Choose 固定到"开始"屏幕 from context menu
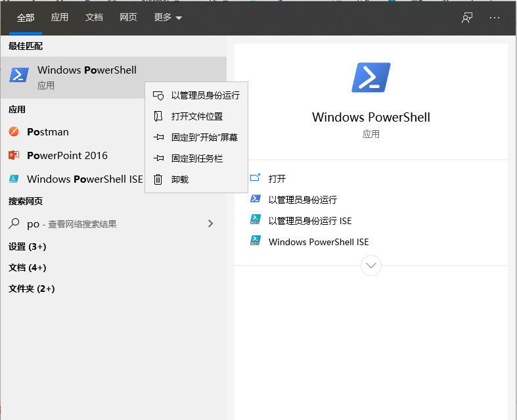Viewport: 517px width, 420px height. pos(204,137)
